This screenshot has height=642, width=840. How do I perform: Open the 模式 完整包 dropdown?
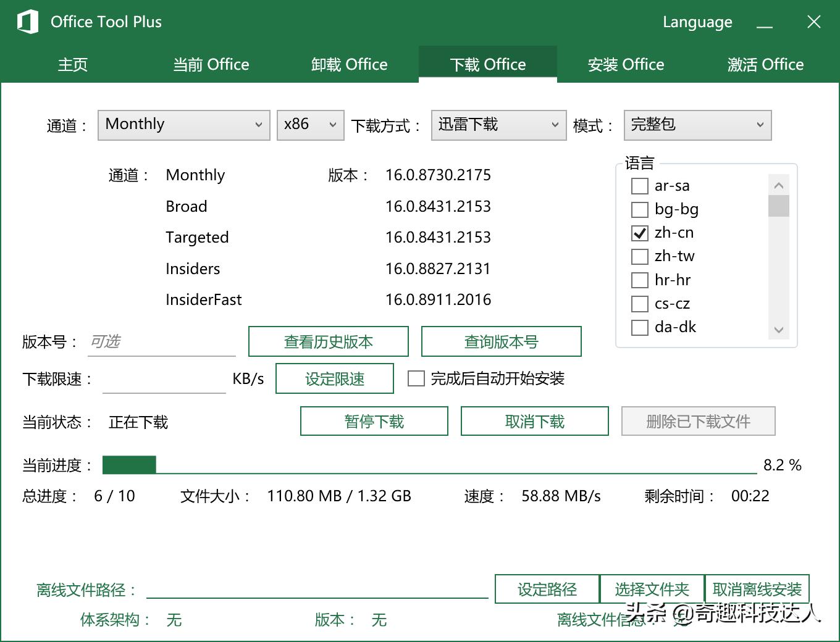697,125
